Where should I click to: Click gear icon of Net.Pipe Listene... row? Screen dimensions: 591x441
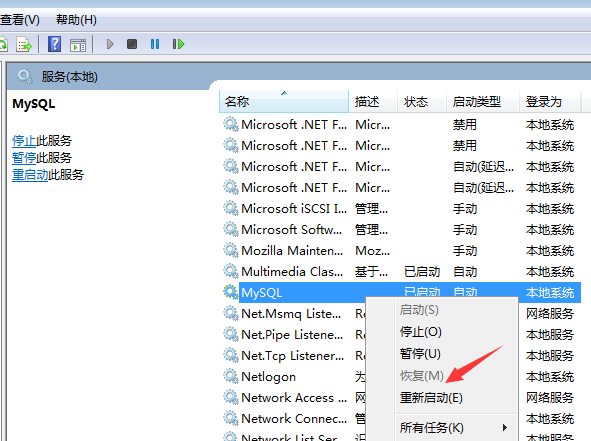[x=230, y=334]
